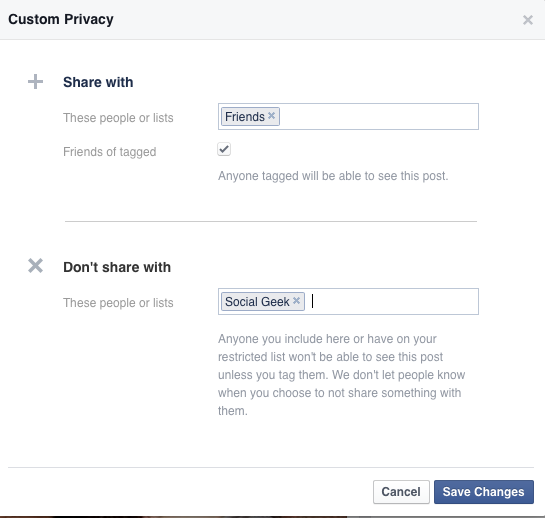This screenshot has width=545, height=518.
Task: Click the Friends of tagged label
Action: [109, 152]
